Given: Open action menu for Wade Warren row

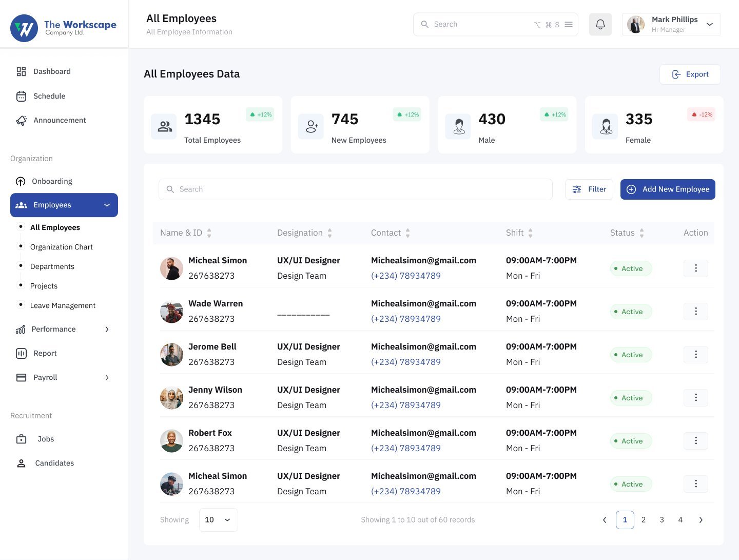Looking at the screenshot, I should coord(696,311).
